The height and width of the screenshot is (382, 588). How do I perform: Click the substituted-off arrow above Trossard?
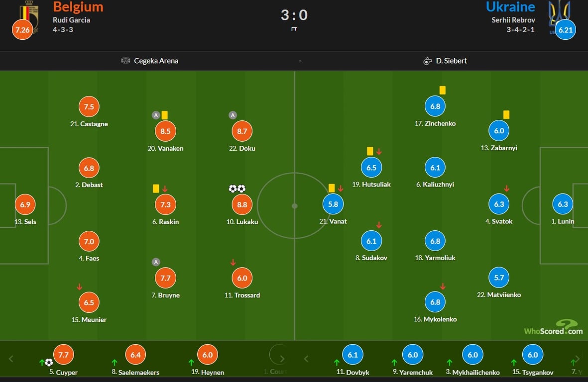click(x=233, y=263)
